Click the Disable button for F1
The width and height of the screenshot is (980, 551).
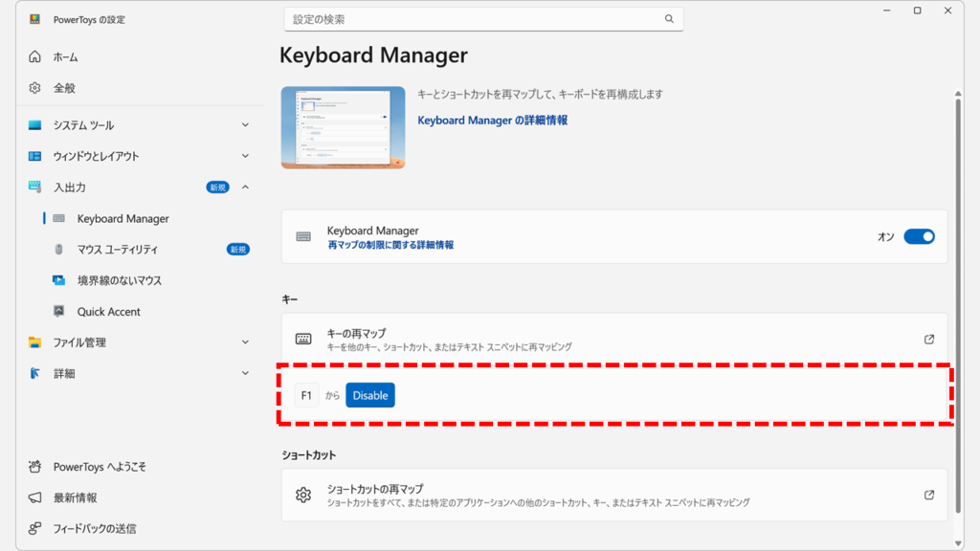[369, 394]
